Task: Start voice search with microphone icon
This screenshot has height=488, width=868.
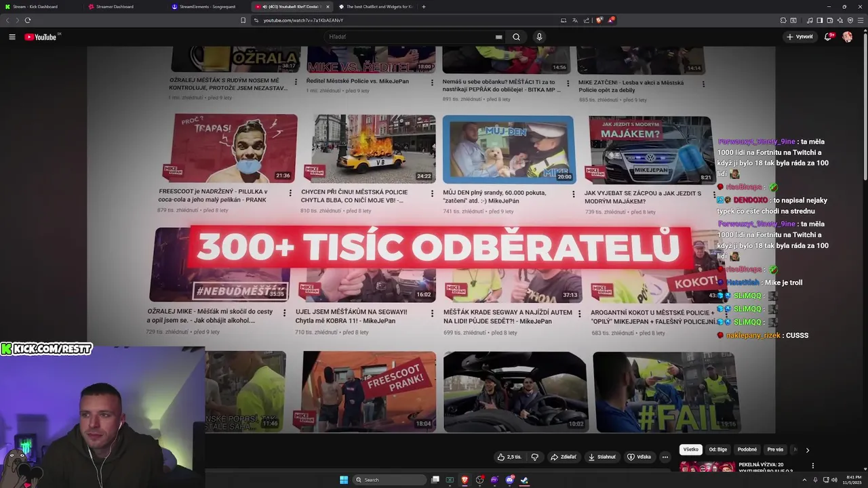Action: point(539,37)
